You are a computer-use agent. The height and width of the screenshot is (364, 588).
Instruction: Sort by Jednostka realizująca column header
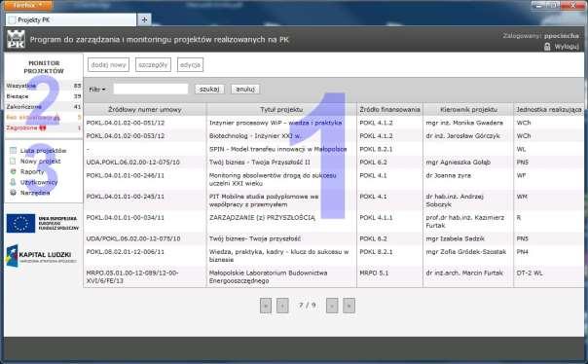tap(549, 109)
